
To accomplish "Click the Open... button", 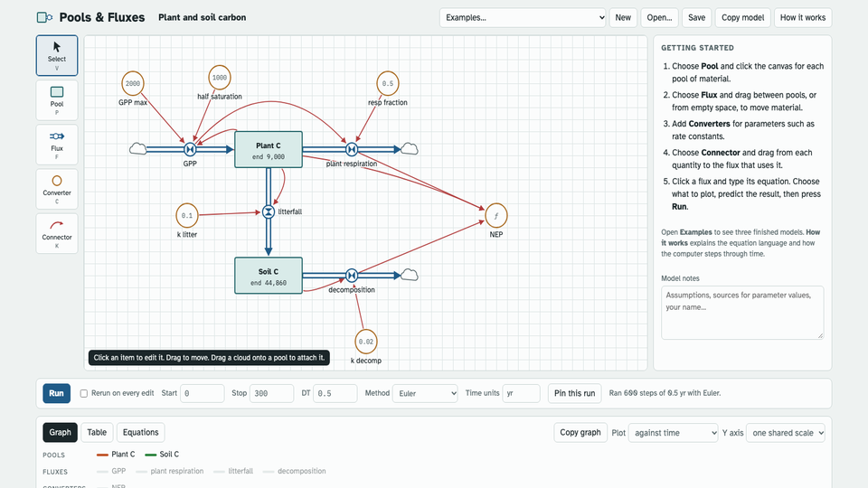I will pos(659,18).
